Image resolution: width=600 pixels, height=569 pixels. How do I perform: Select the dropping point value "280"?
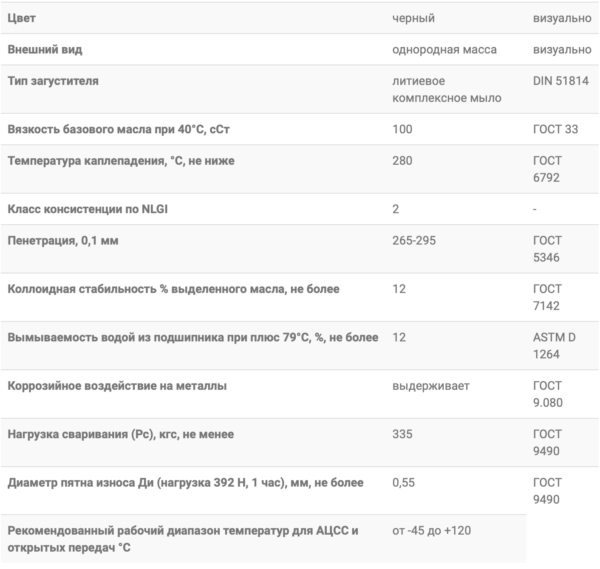pyautogui.click(x=403, y=160)
